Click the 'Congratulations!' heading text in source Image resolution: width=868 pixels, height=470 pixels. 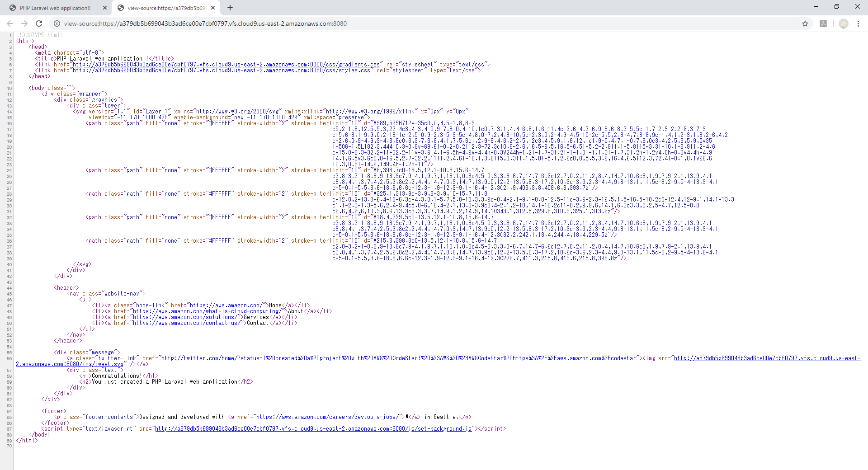[x=117, y=376]
